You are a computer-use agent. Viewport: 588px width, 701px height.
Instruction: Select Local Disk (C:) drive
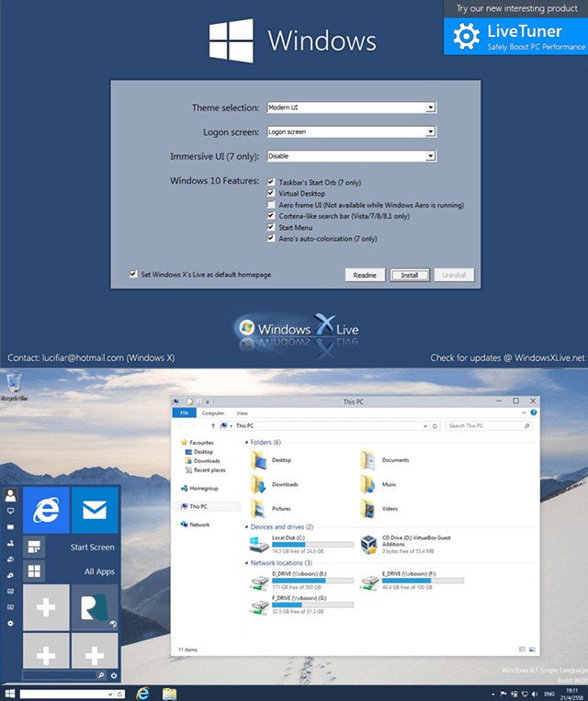pyautogui.click(x=301, y=545)
